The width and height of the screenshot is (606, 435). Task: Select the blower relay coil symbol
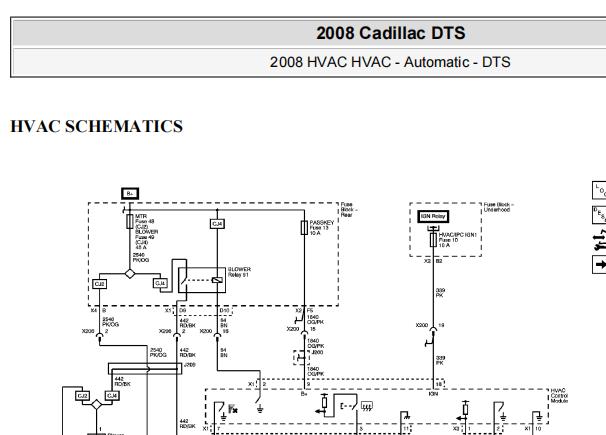tap(217, 280)
